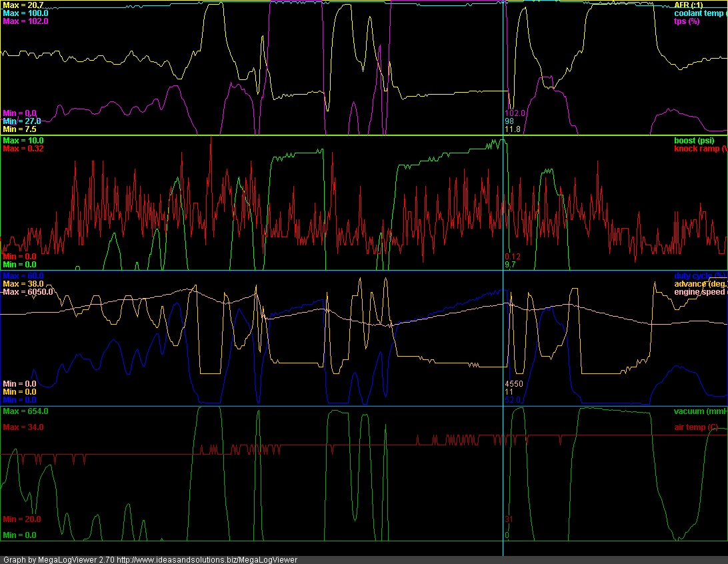Click the yellow 'Min = 7.5' label

[x=19, y=129]
